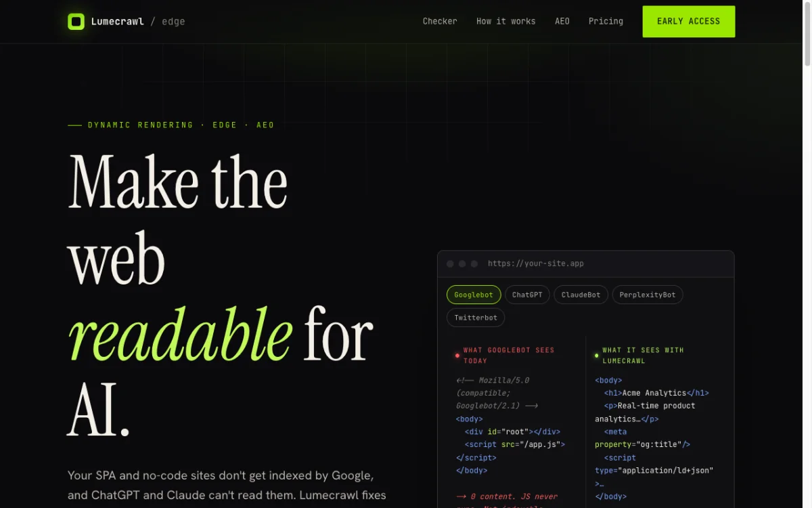The width and height of the screenshot is (812, 508).
Task: Click the https://your-site.app address text
Action: [535, 264]
